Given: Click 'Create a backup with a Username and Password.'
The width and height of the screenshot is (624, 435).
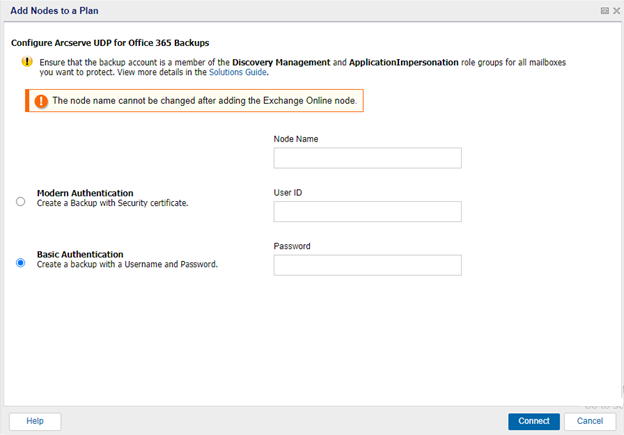Looking at the screenshot, I should point(127,264).
